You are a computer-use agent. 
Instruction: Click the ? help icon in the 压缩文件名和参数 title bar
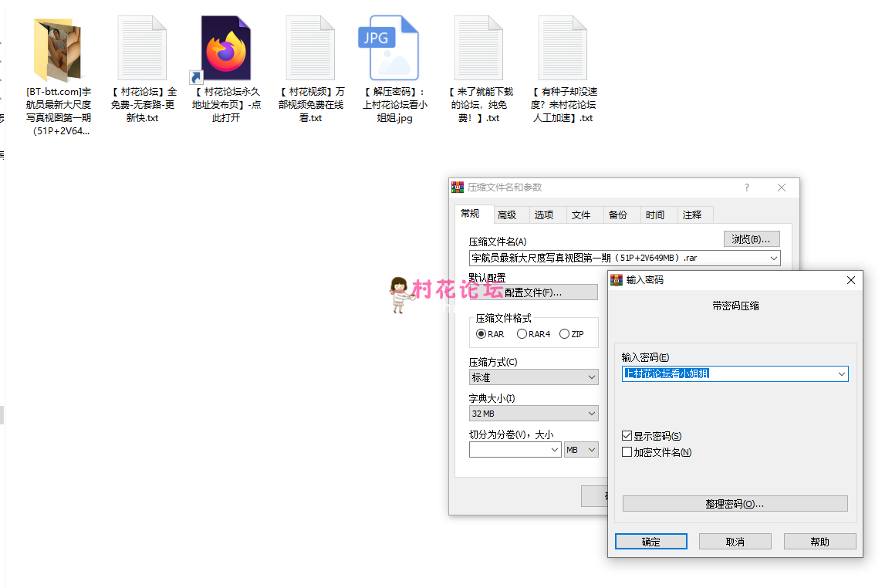pos(746,188)
